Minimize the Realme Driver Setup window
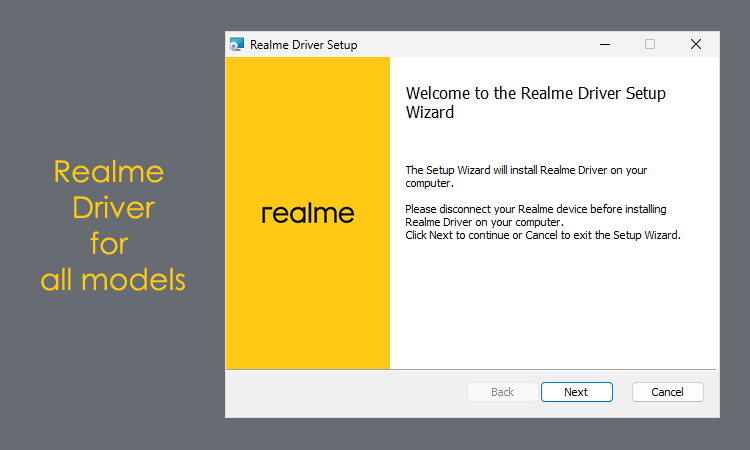This screenshot has width=750, height=450. (605, 44)
